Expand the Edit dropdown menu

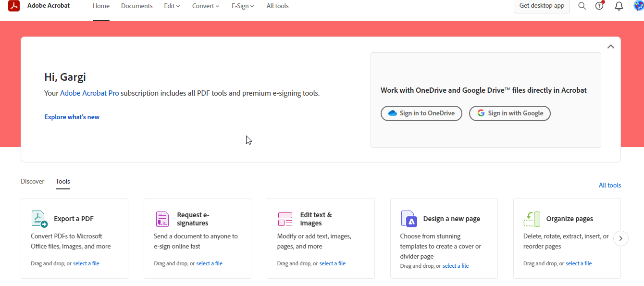coord(172,6)
